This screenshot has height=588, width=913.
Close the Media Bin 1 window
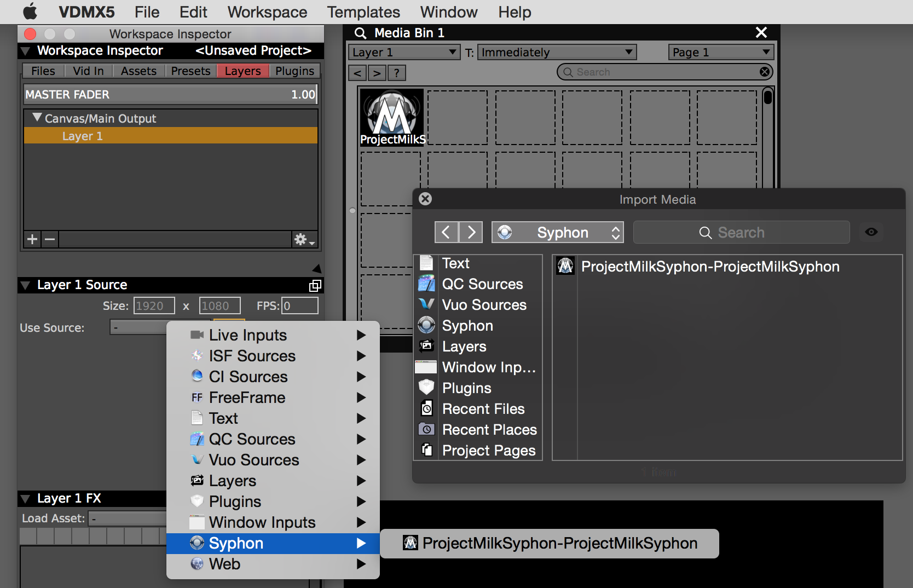click(761, 32)
